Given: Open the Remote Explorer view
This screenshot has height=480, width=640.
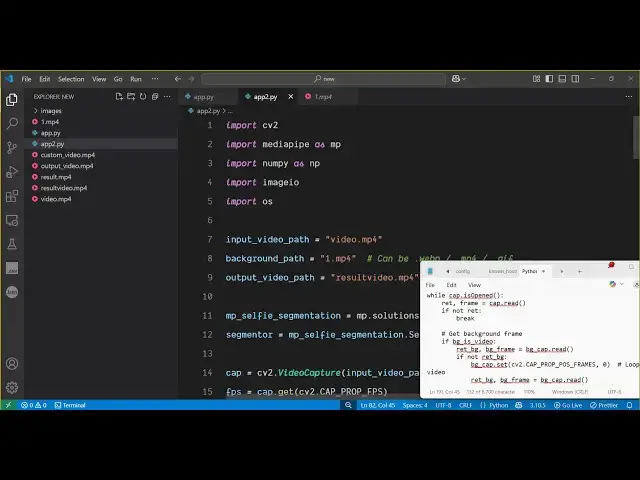Looking at the screenshot, I should click(x=12, y=220).
